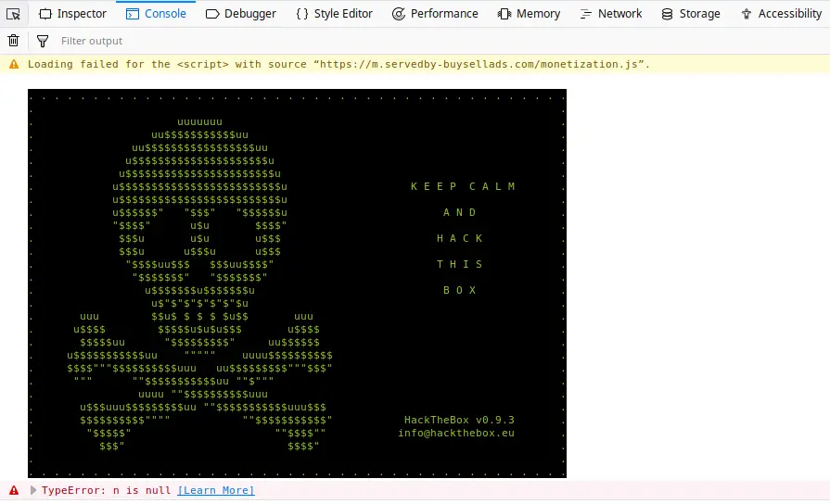This screenshot has width=830, height=504.
Task: Click the 'TypeError: n is null' message
Action: (106, 490)
